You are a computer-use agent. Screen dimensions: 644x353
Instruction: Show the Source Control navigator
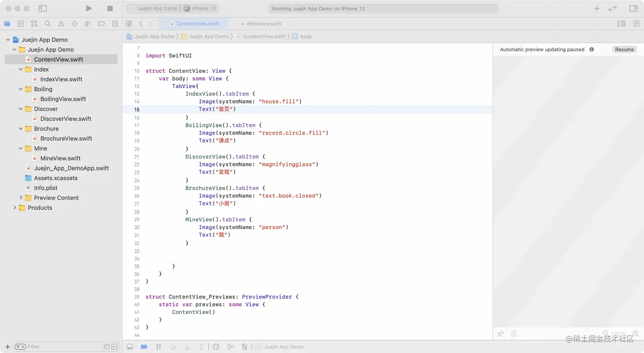point(20,24)
